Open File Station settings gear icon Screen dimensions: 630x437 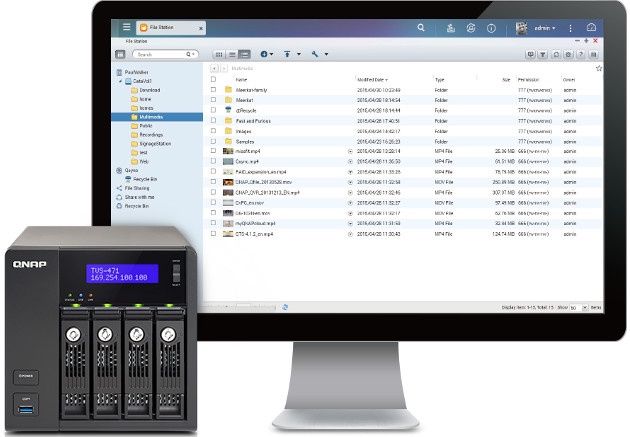569,54
